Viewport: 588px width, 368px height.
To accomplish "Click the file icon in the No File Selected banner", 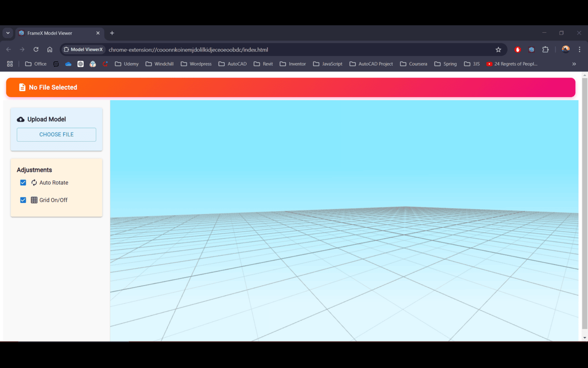I will (22, 87).
